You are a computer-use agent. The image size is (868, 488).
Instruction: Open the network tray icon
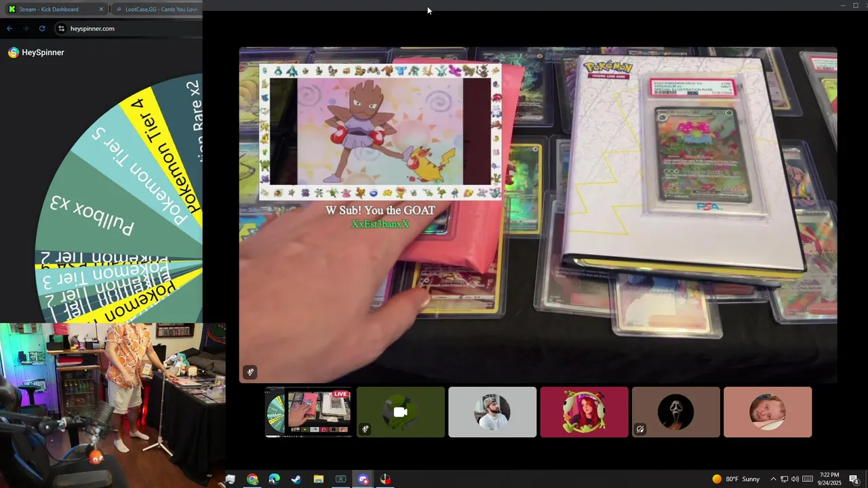784,479
